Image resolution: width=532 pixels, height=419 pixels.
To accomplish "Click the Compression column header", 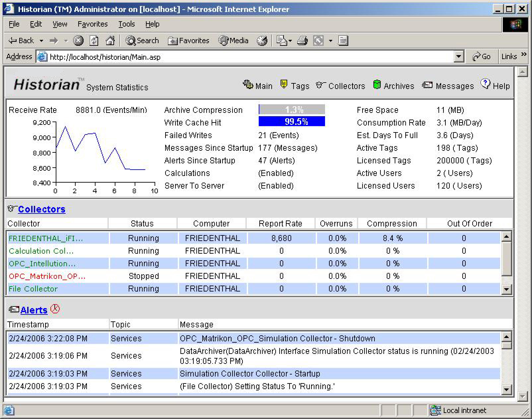I will [x=392, y=224].
